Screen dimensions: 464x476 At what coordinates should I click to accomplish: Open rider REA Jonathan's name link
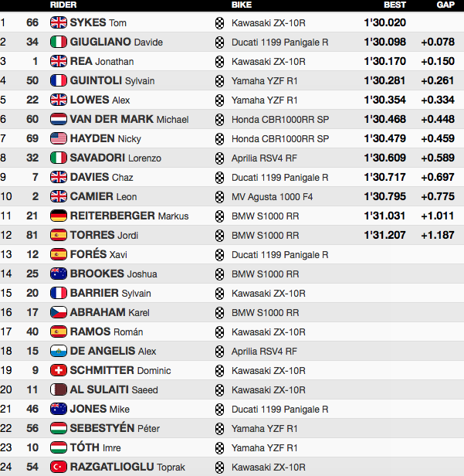pyautogui.click(x=102, y=61)
